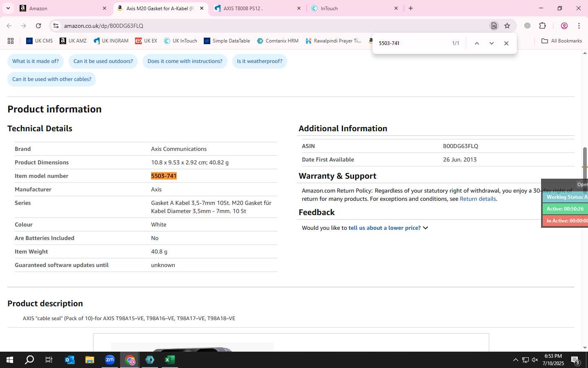
Task: Switch to the InTouch tab
Action: (354, 8)
